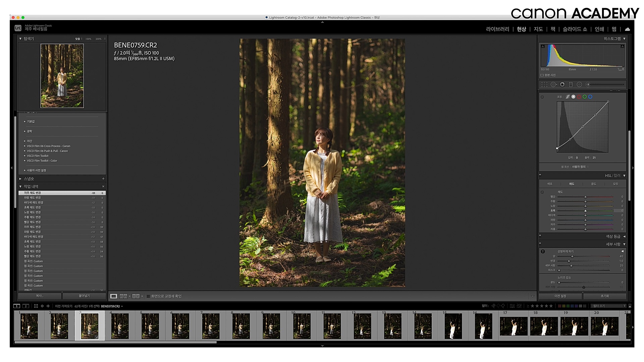This screenshot has height=362, width=644.
Task: Go back to previous photo arrow
Action: point(42,306)
